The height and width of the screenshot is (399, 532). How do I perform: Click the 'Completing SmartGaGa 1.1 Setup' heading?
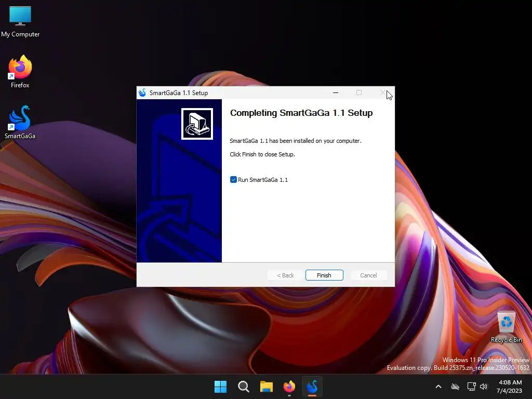(301, 113)
